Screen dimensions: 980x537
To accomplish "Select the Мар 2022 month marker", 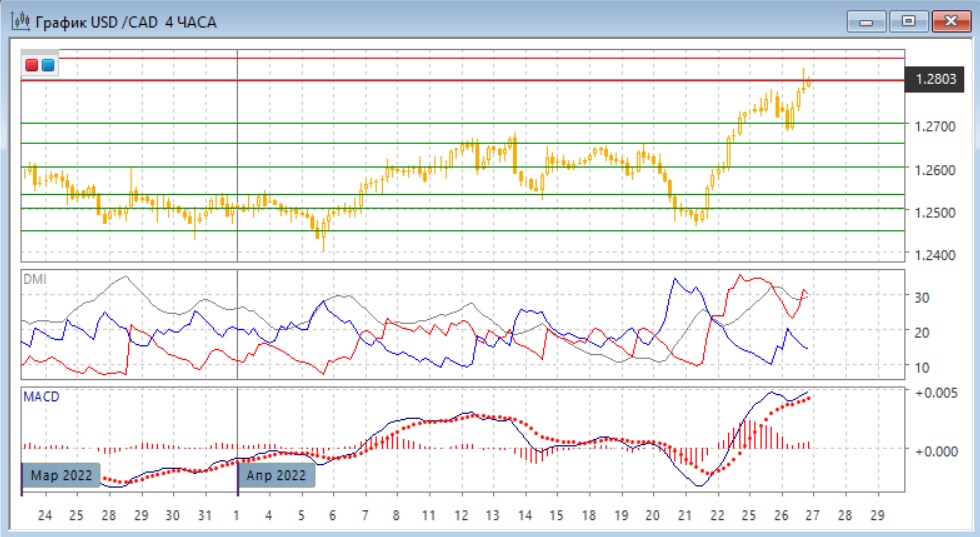I will [61, 476].
